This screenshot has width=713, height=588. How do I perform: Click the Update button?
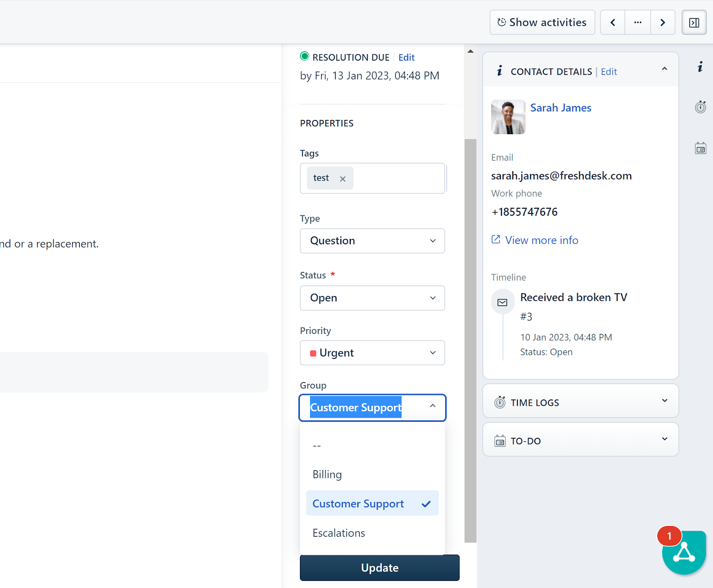pyautogui.click(x=379, y=567)
